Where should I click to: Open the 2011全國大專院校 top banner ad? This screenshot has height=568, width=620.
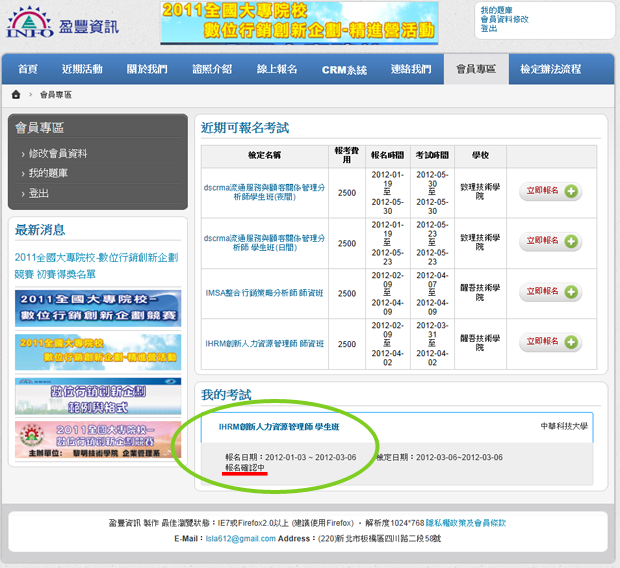tap(299, 23)
